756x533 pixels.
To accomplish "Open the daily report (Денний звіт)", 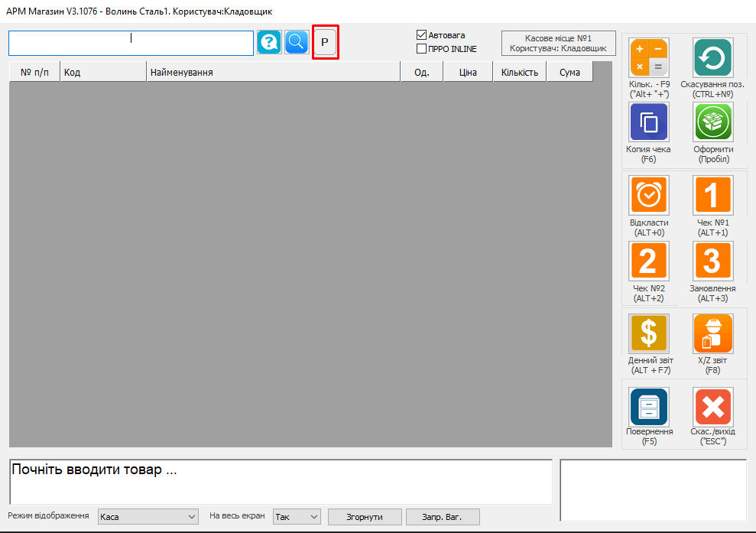I will click(x=648, y=333).
